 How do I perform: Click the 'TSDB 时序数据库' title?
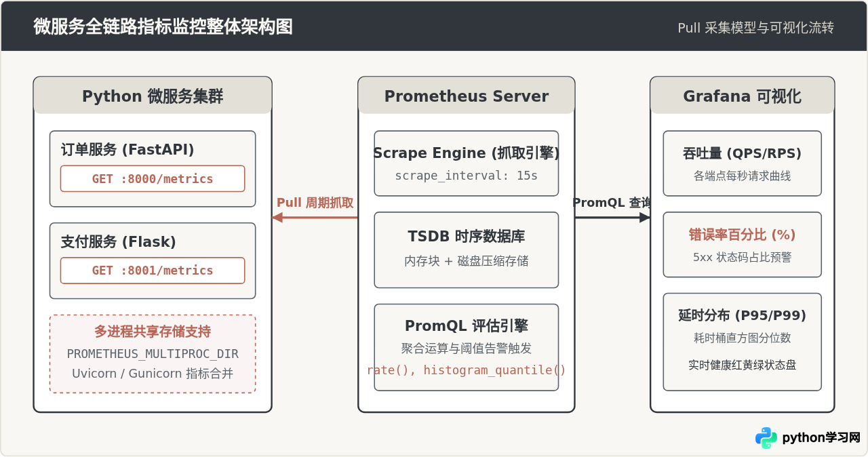(x=467, y=236)
